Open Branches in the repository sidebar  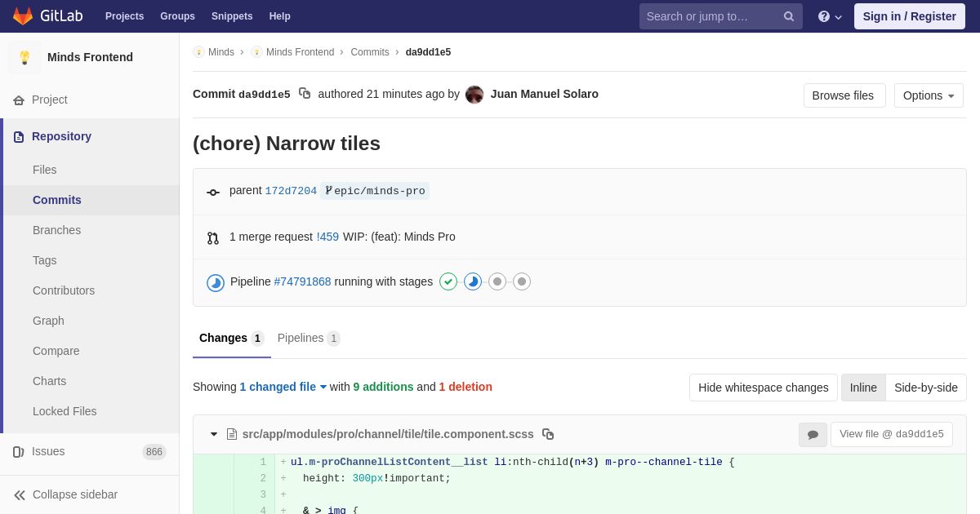click(56, 230)
